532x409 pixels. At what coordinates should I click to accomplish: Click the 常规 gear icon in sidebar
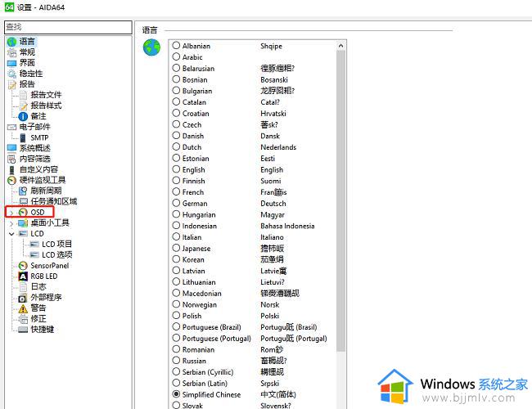pos(12,52)
